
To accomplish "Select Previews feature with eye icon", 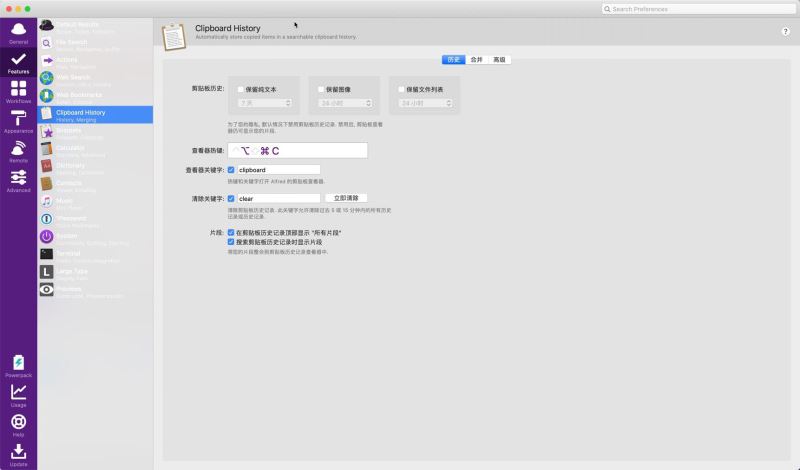I will tap(95, 291).
